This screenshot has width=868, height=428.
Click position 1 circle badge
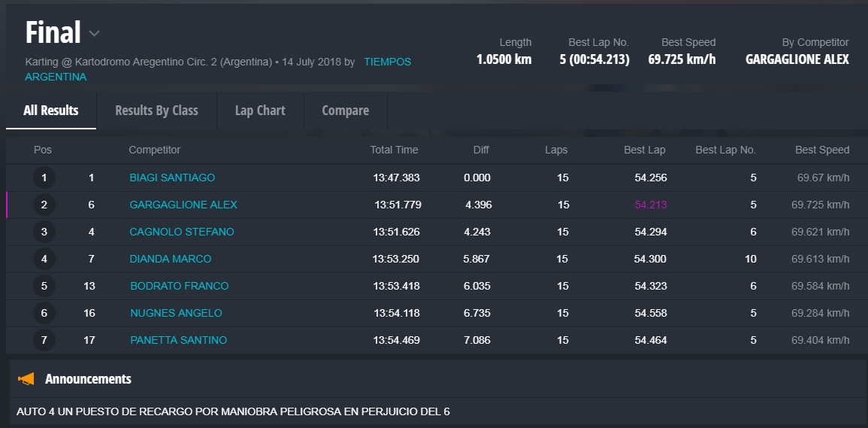pos(44,178)
